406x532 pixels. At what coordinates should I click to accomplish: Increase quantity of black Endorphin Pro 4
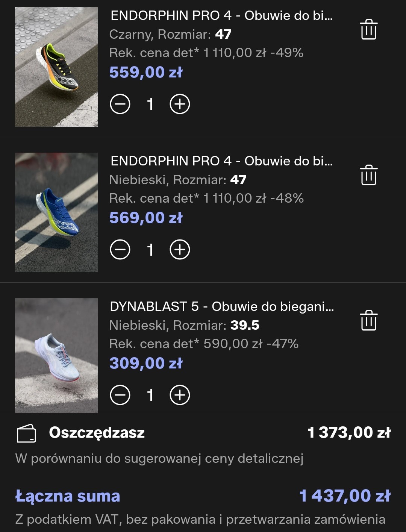180,104
